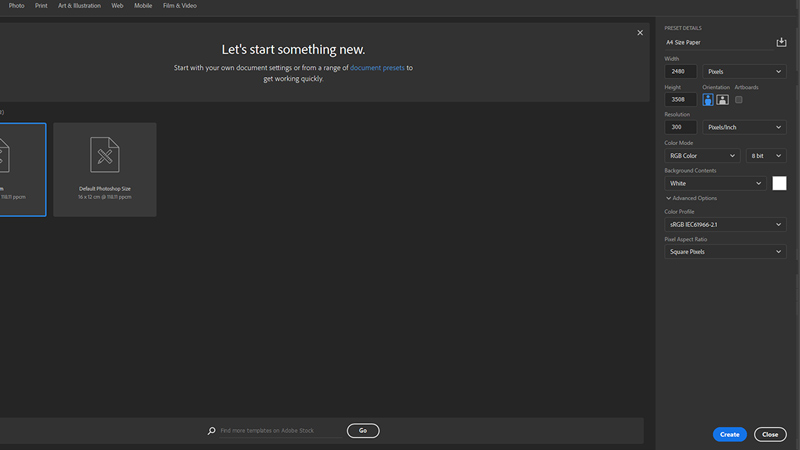Click the Width value field
Screen dimensions: 800x450
coord(681,71)
